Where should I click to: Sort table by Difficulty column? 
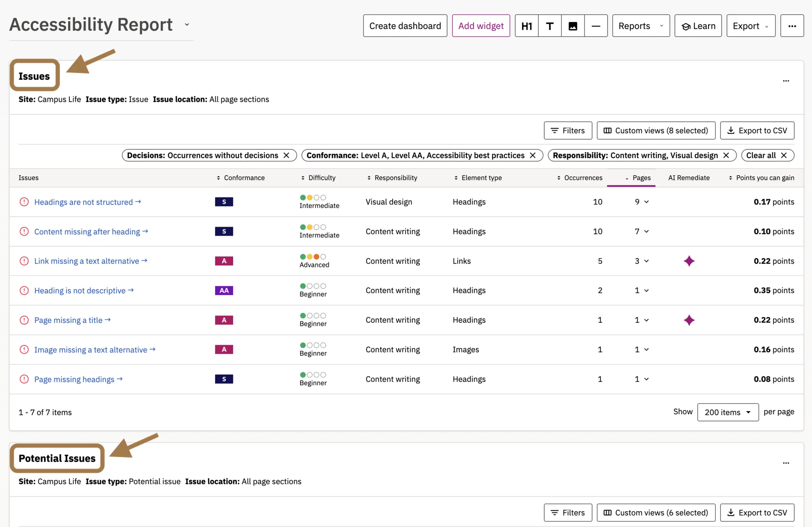tap(318, 178)
